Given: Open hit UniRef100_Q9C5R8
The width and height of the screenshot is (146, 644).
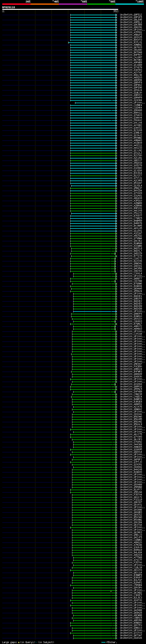Looking at the screenshot, I should click(131, 25).
